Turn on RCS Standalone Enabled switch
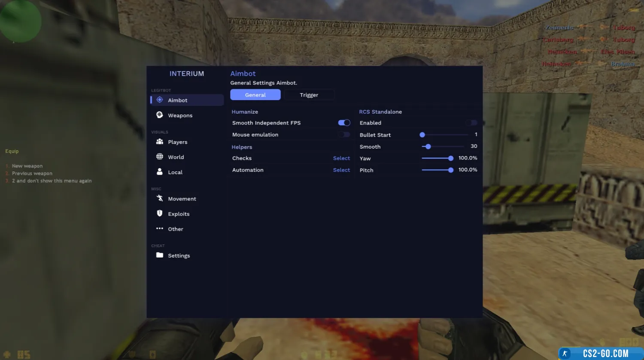 click(471, 123)
